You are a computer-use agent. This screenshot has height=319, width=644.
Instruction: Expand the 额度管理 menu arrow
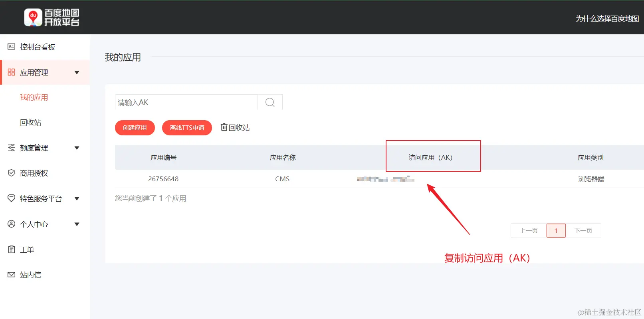77,148
